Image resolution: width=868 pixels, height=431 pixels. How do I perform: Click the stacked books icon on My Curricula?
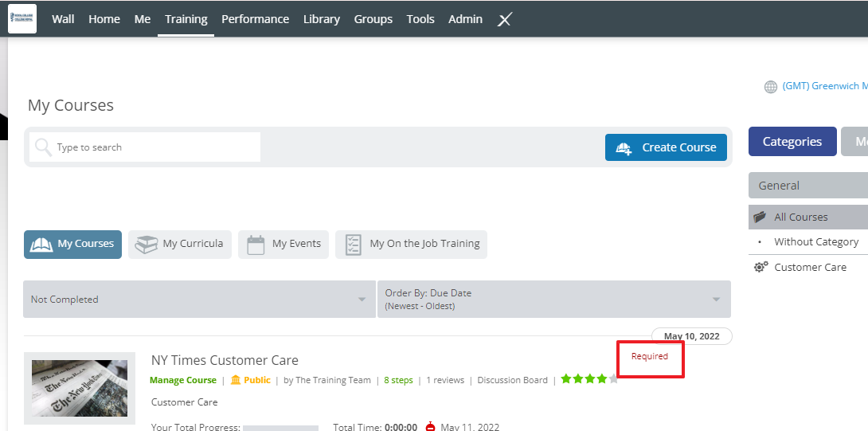click(147, 245)
